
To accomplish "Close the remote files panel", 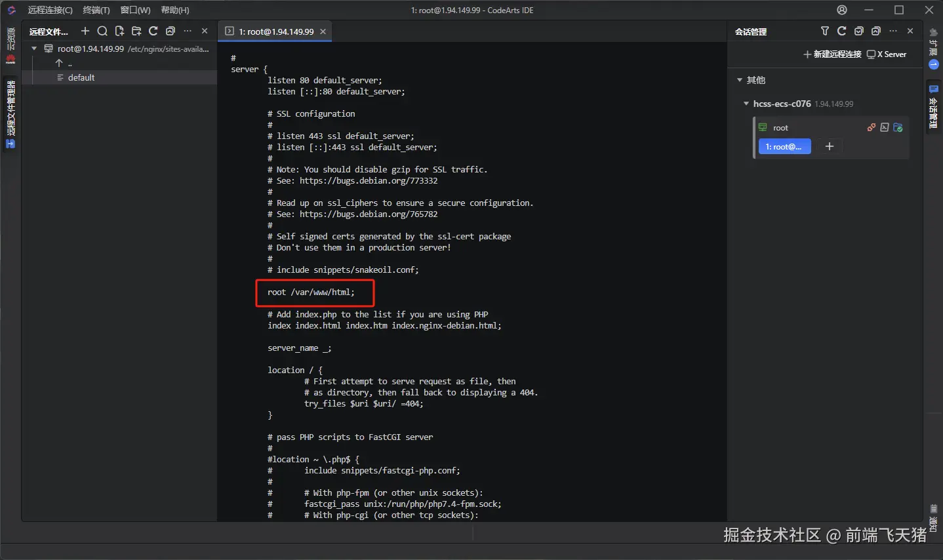I will click(205, 31).
